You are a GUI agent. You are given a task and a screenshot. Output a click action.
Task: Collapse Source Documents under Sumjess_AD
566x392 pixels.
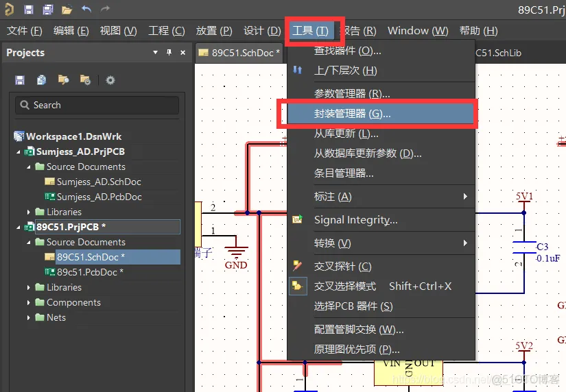pos(29,167)
